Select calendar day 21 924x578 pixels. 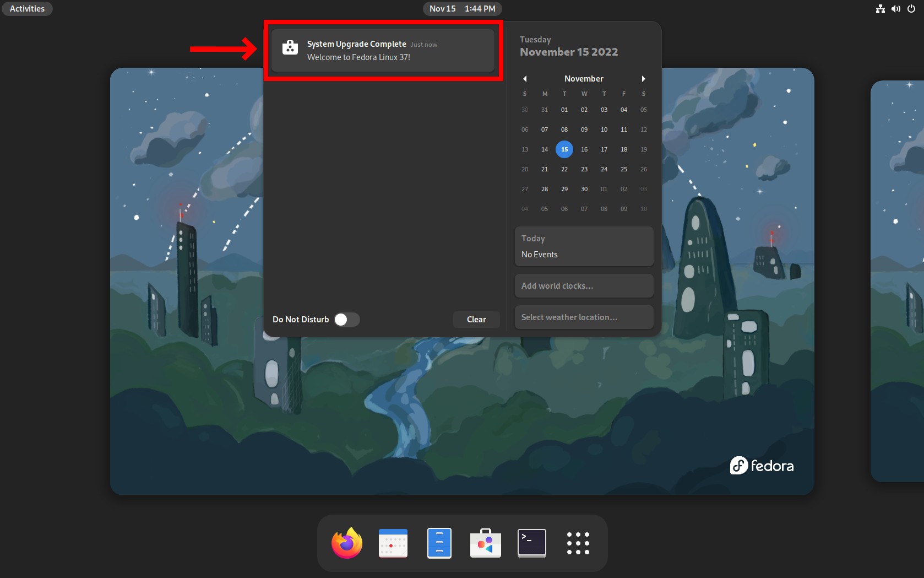pyautogui.click(x=545, y=169)
